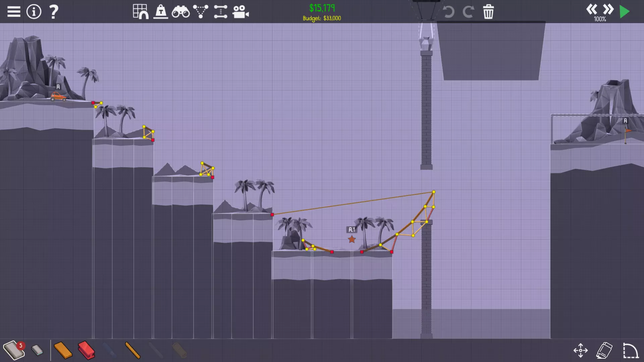Click the binoculars view icon
The image size is (644, 362).
click(180, 12)
